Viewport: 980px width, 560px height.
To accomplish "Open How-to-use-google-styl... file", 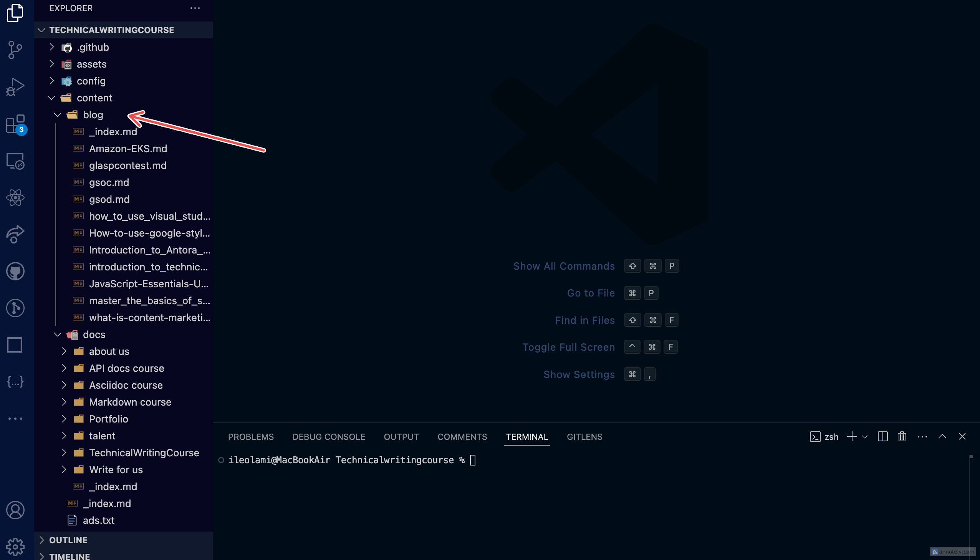I will pyautogui.click(x=123, y=233).
